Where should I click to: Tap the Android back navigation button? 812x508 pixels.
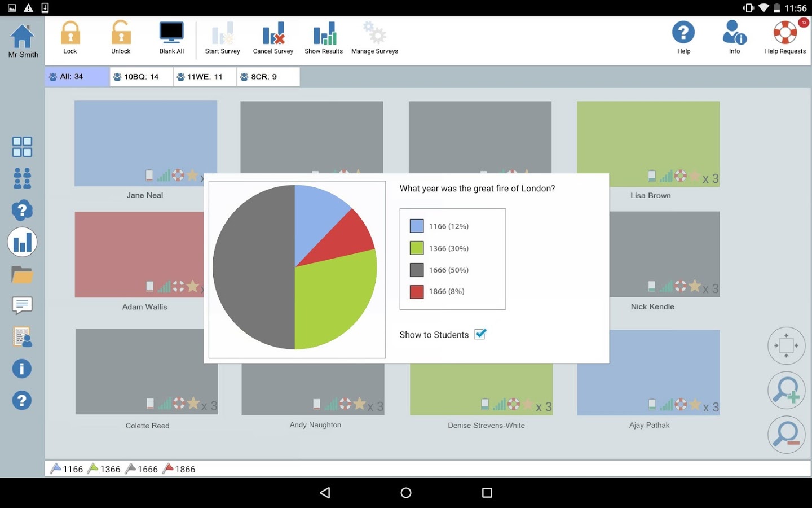coord(325,493)
